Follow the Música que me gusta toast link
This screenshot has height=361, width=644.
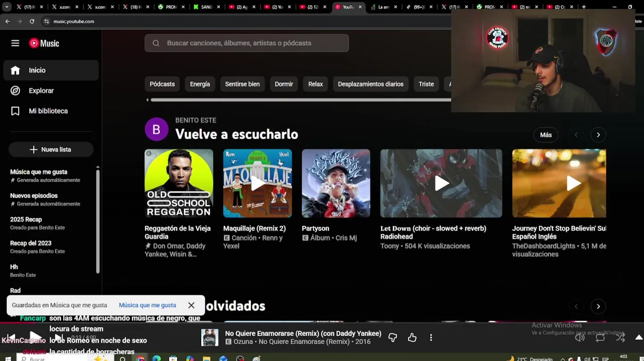(148, 305)
